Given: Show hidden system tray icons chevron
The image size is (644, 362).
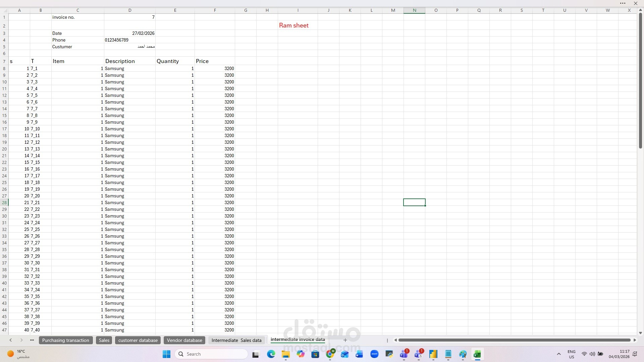Looking at the screenshot, I should click(x=559, y=354).
